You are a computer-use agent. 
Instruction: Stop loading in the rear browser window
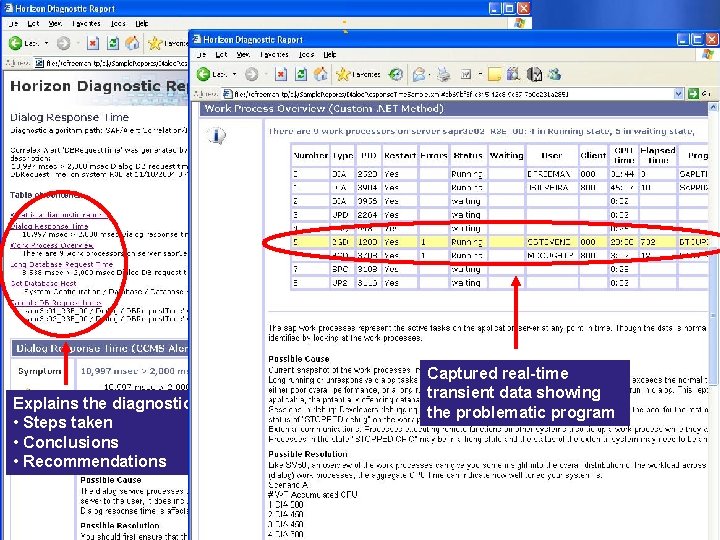92,43
